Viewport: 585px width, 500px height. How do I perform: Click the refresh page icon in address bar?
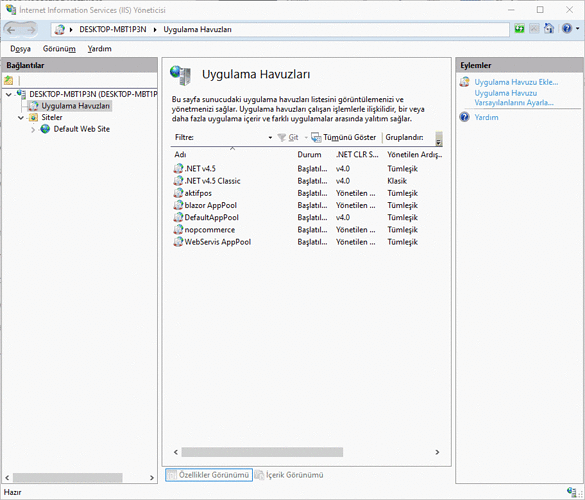(519, 29)
